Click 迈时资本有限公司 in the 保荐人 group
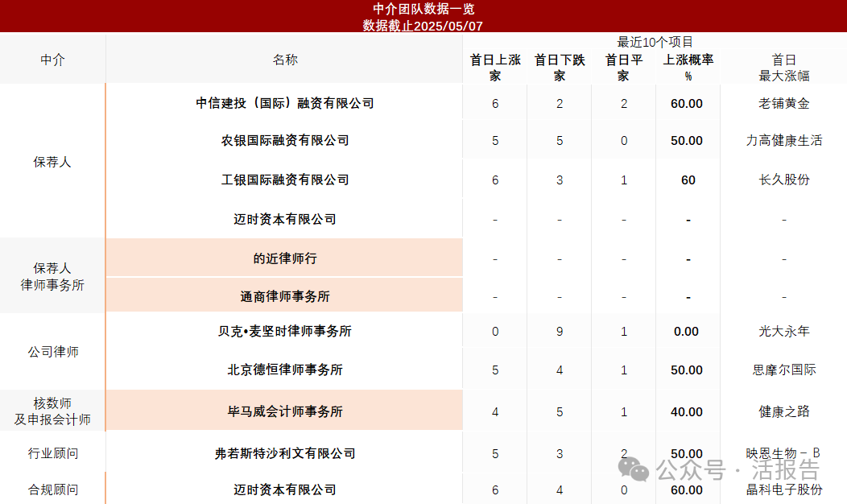This screenshot has height=504, width=847. (x=285, y=219)
